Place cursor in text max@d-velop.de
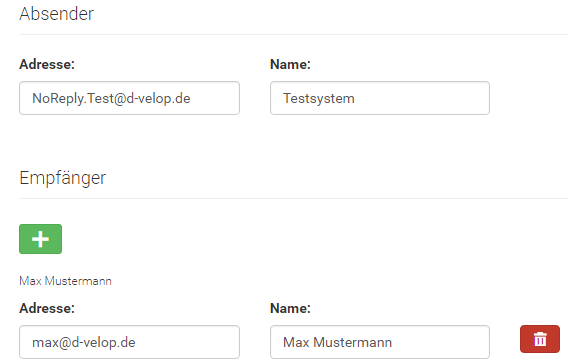 click(x=84, y=342)
